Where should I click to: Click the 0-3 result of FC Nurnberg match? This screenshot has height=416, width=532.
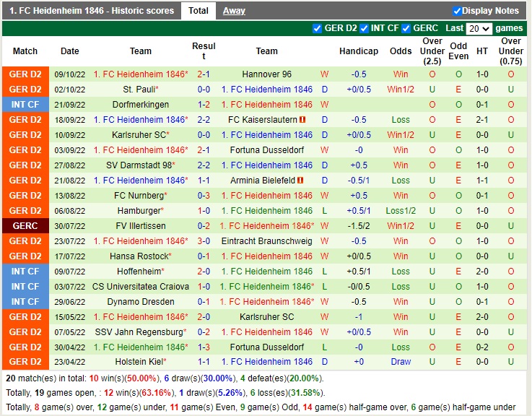(x=204, y=196)
